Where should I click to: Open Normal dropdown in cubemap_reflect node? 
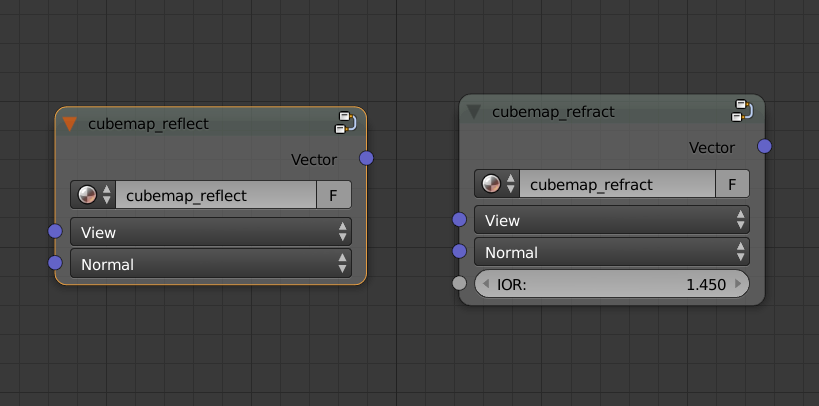pyautogui.click(x=211, y=264)
